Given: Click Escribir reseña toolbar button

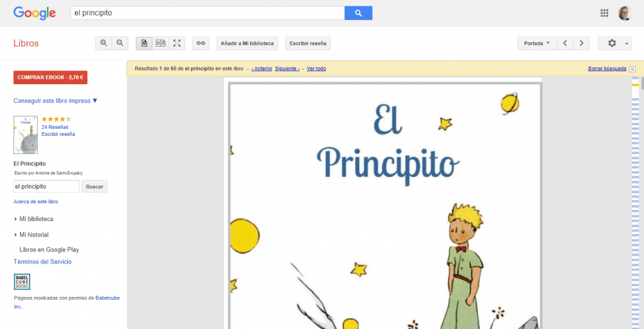Looking at the screenshot, I should [308, 43].
